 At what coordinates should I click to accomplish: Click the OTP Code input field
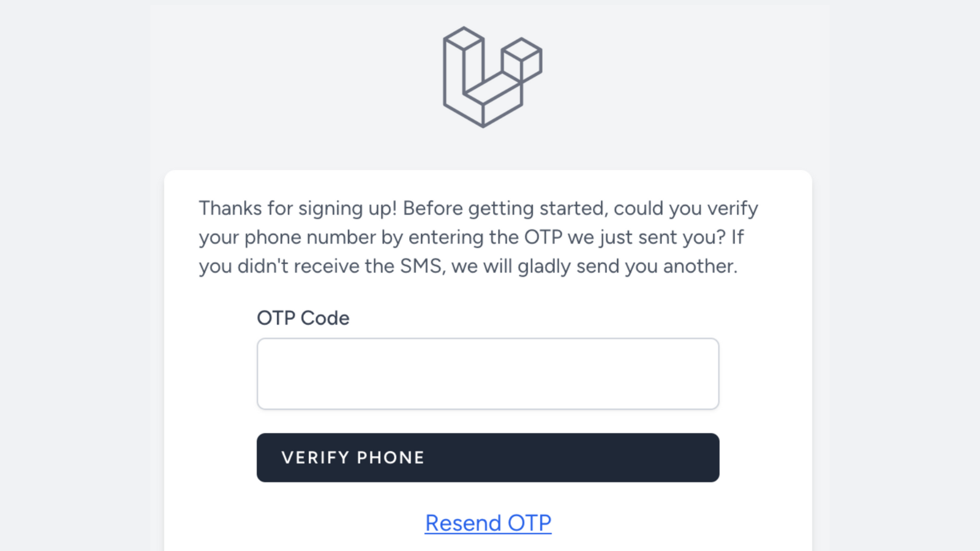point(488,373)
